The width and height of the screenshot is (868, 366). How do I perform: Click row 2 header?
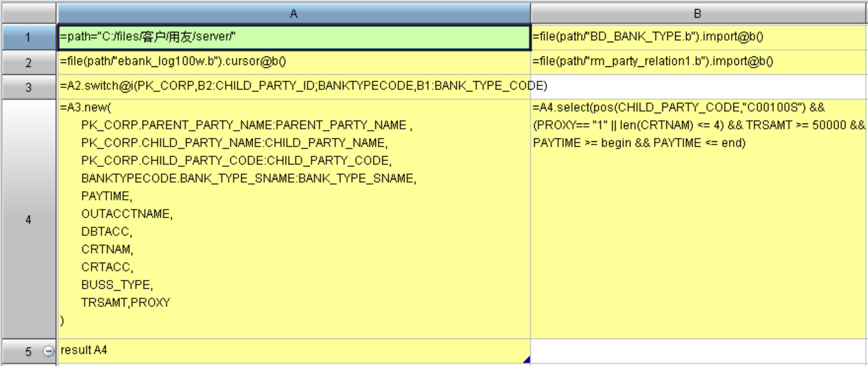[x=28, y=62]
